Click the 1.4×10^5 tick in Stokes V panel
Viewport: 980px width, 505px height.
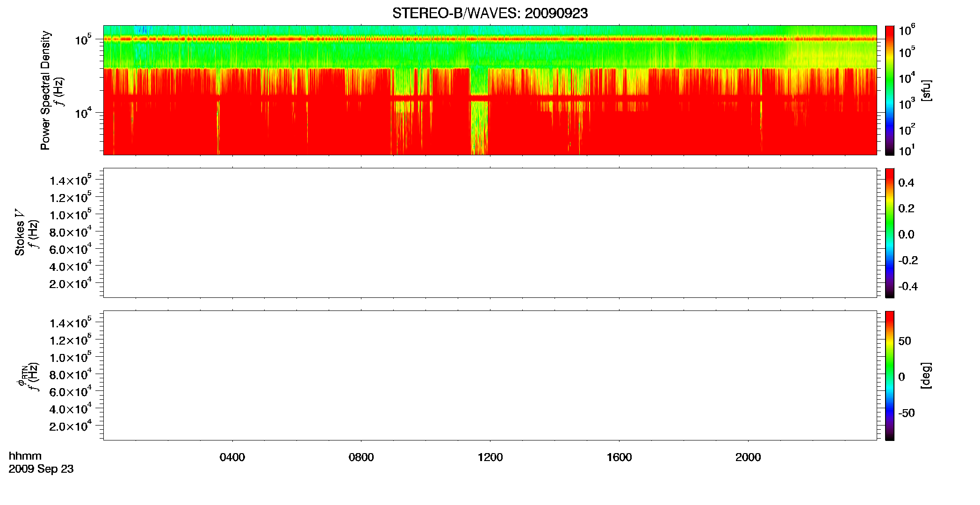click(70, 180)
